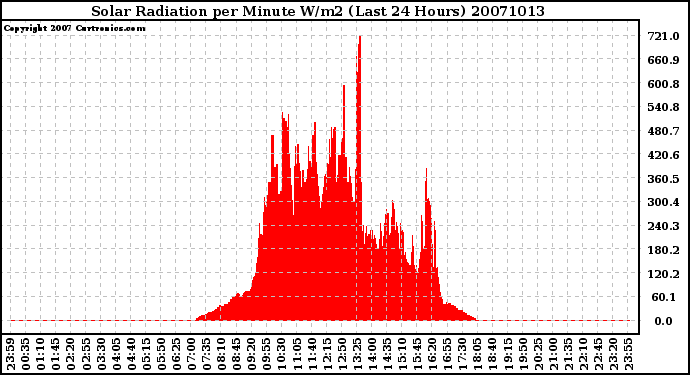690x375 pixels.
Task: Click the 07:00 time label
Action: pos(191,354)
